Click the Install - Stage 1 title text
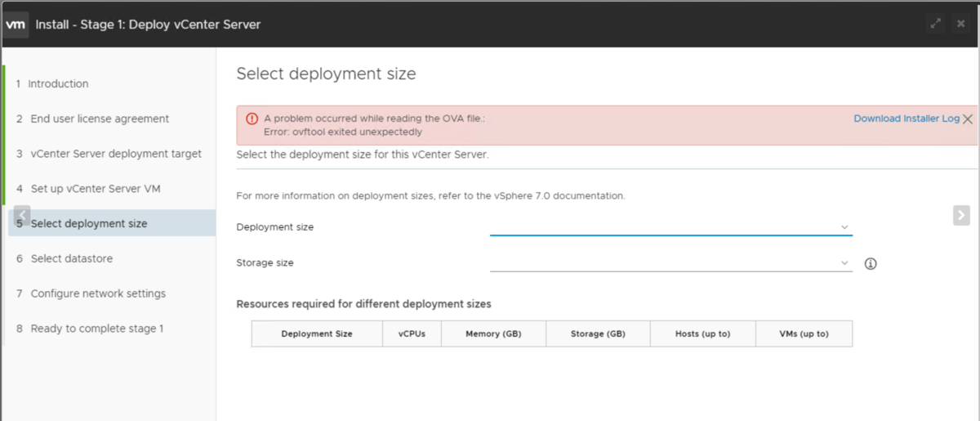Viewport: 980px width, 421px height. click(148, 25)
